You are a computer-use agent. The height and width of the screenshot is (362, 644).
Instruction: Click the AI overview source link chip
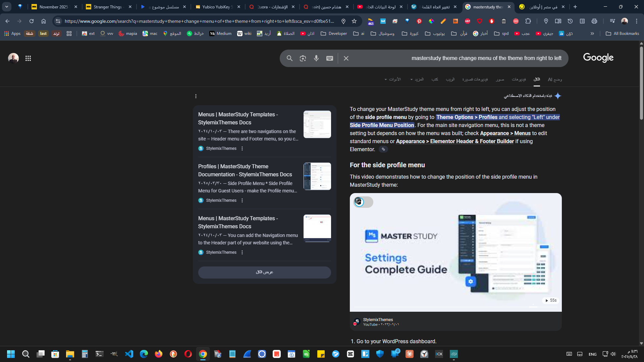383,149
